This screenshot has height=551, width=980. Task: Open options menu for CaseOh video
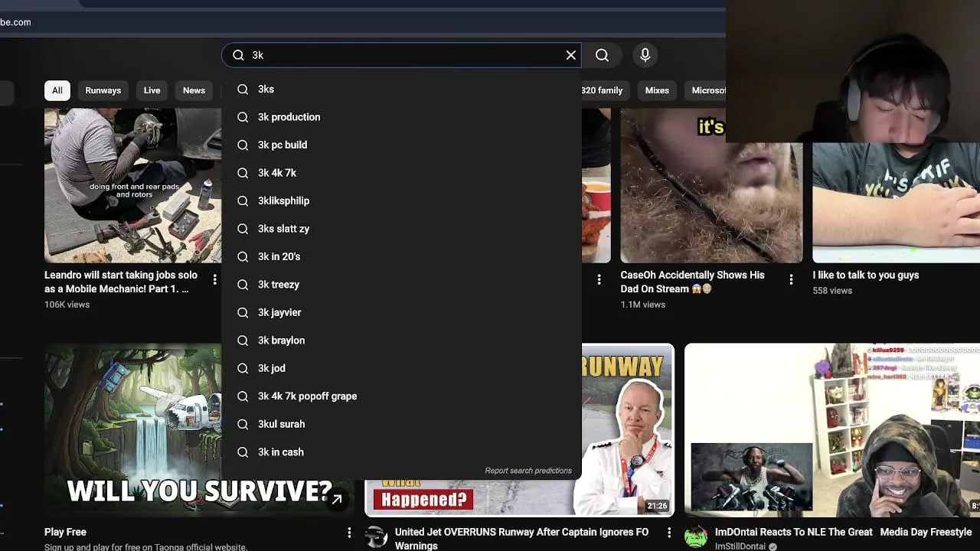pos(791,280)
